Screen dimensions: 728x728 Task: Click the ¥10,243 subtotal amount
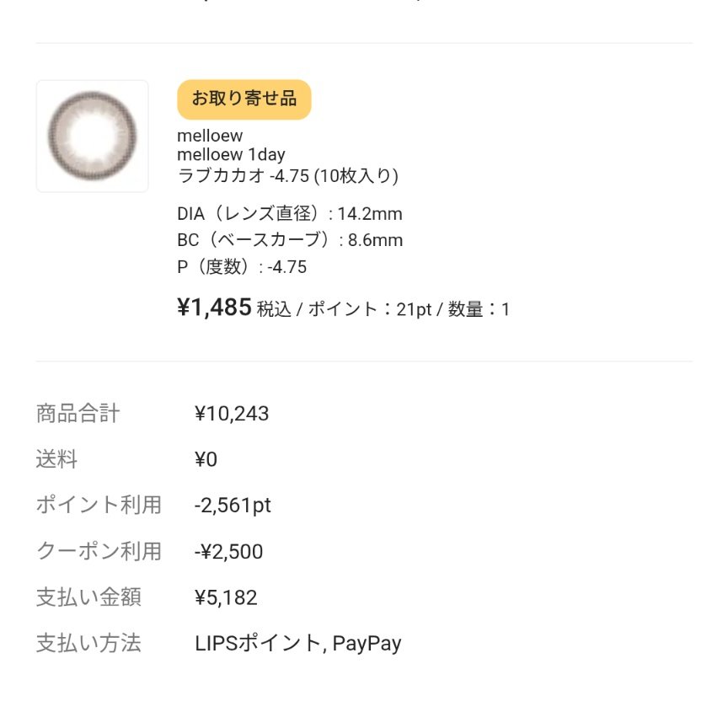[232, 414]
